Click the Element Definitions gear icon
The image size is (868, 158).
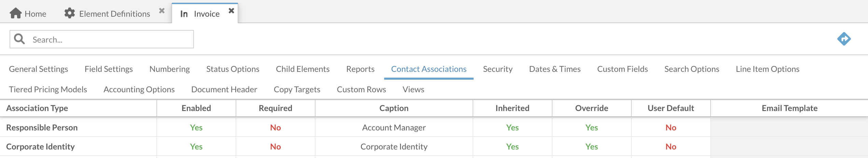(70, 13)
